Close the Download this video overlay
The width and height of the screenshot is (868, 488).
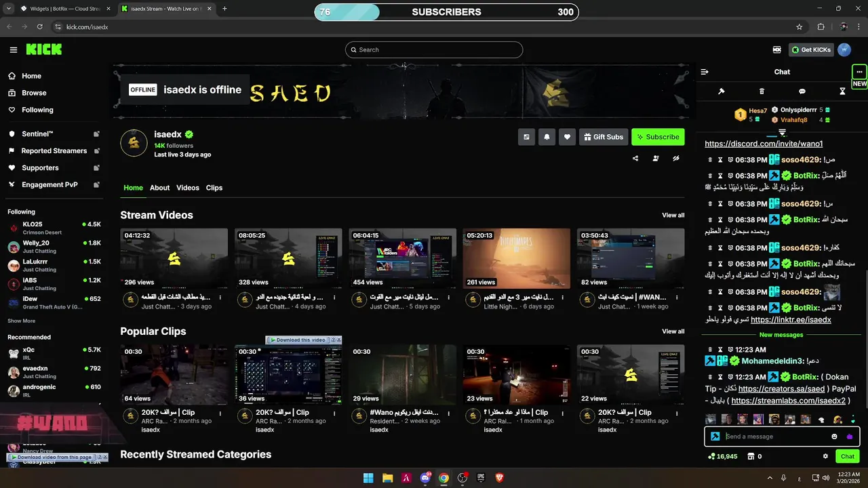click(x=338, y=340)
